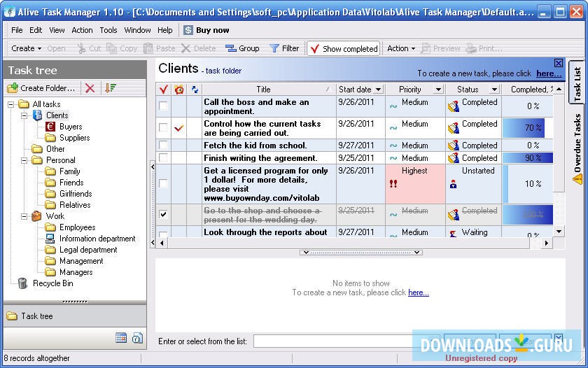Screen dimensions: 588x368
Task: Open the Status column filter dropdown
Action: [494, 90]
